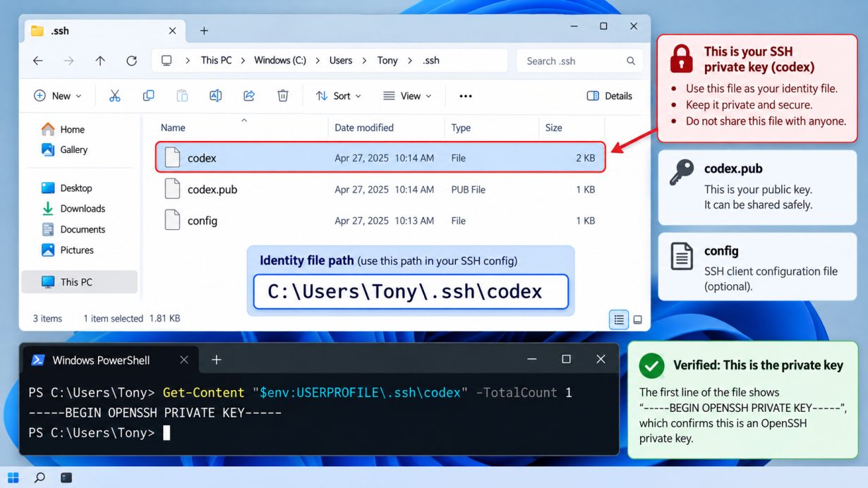Screen dimensions: 868x488
Task: Click the codex.pub file icon
Action: pos(172,189)
